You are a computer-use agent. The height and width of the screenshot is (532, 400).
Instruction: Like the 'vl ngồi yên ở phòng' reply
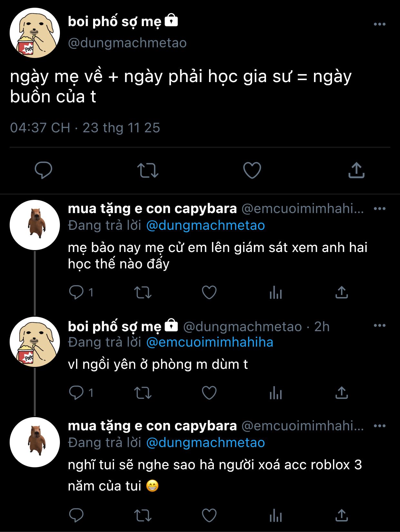(x=209, y=393)
